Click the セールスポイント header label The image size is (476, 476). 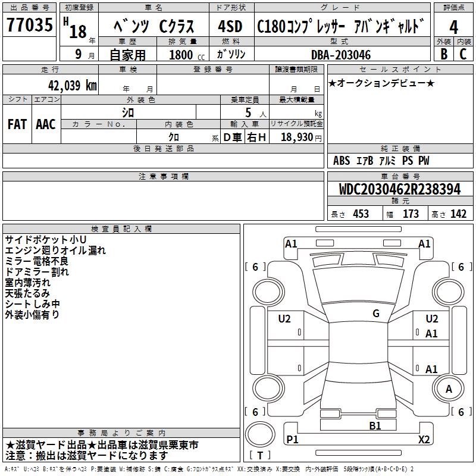coord(400,69)
